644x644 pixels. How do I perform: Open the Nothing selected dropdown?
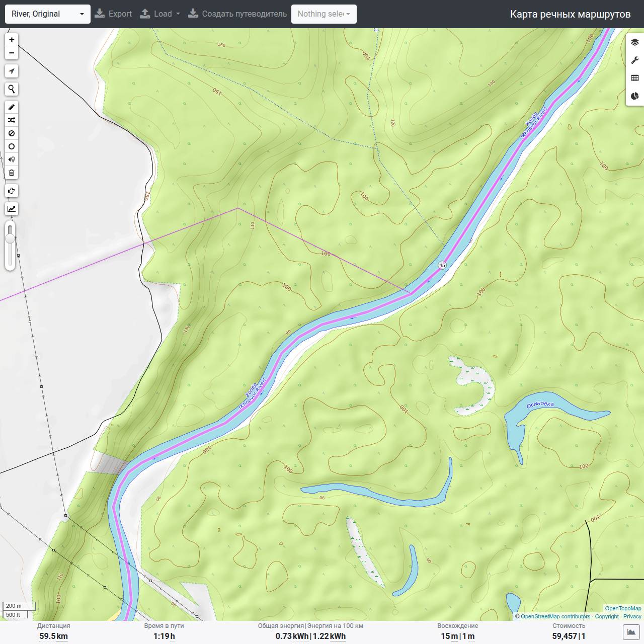tap(324, 14)
